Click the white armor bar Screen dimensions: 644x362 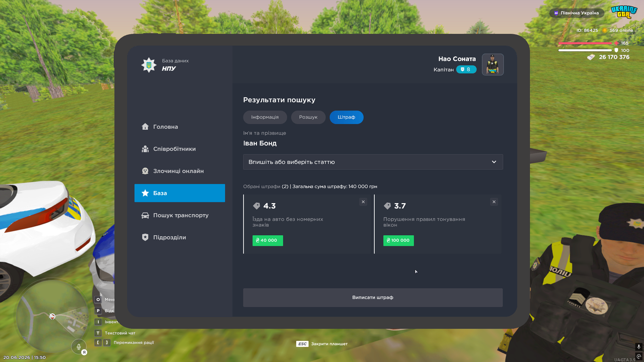click(x=585, y=50)
